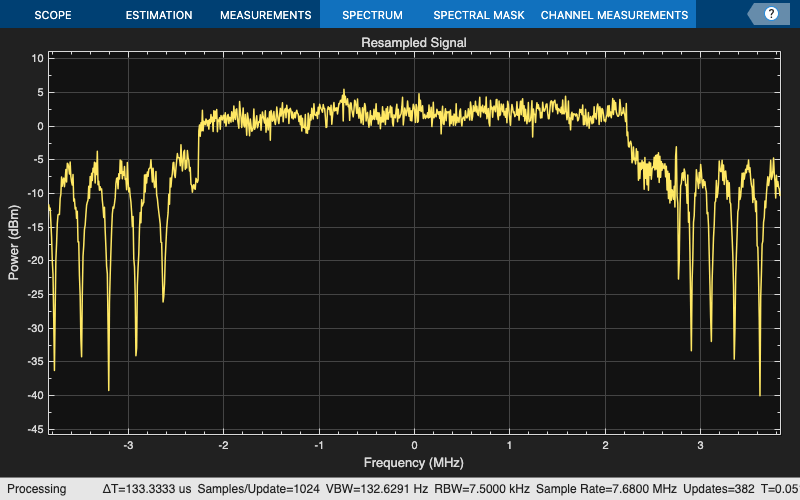
Task: Click the Resampled Signal plot title
Action: tap(414, 42)
